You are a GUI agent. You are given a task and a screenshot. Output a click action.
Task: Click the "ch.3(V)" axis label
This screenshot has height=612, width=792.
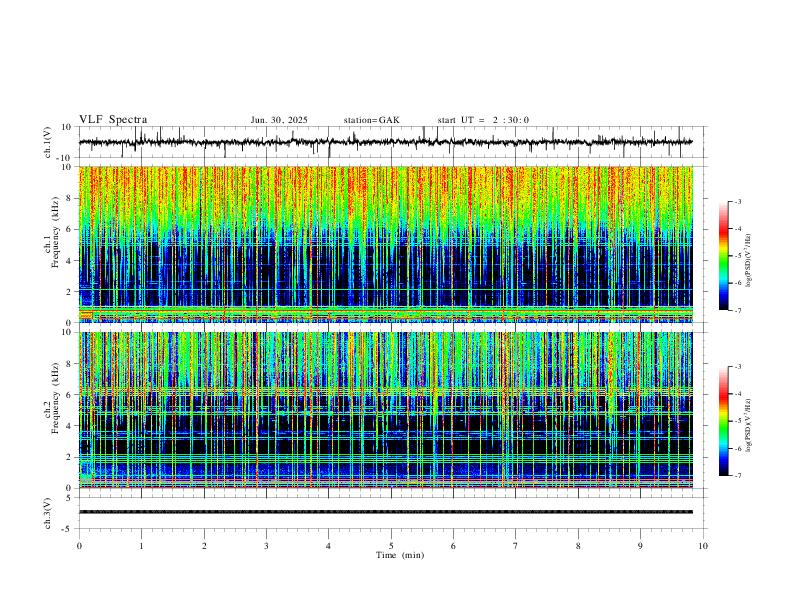point(48,513)
